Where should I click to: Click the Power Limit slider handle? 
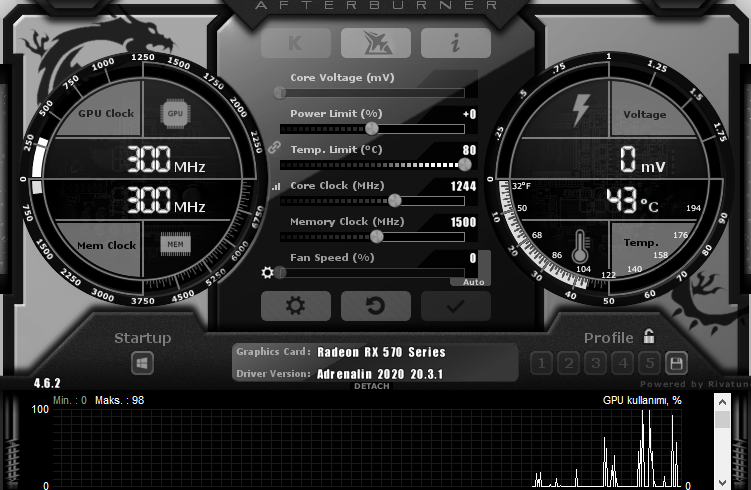372,128
